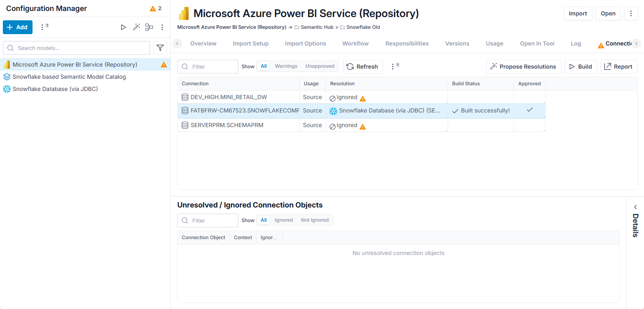Select All in connections Show toggle

264,66
